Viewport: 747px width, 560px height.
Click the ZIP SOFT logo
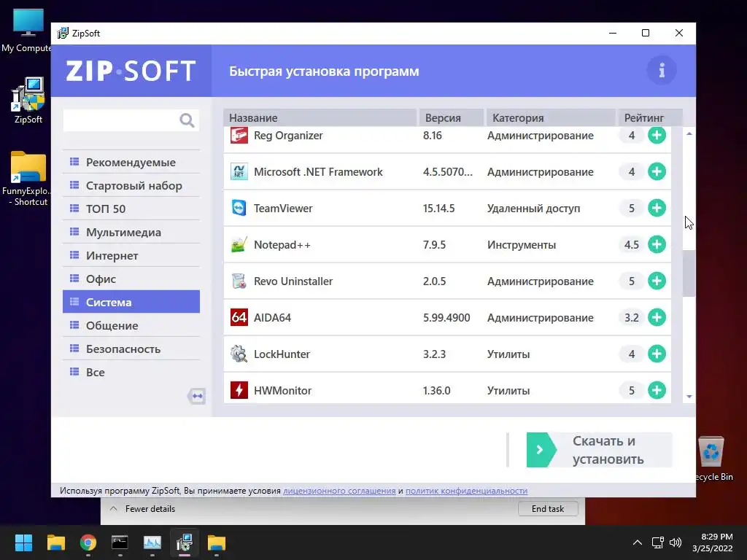click(x=131, y=71)
